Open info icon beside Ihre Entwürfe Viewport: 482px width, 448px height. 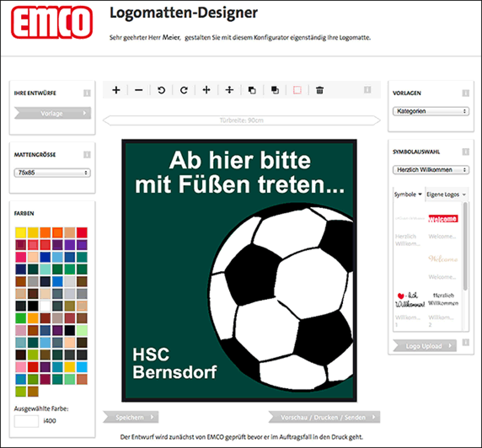(87, 93)
